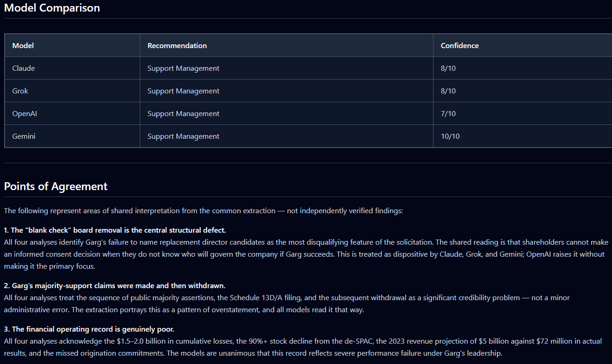Click the sentence beginning "The following represent areas"

204,211
